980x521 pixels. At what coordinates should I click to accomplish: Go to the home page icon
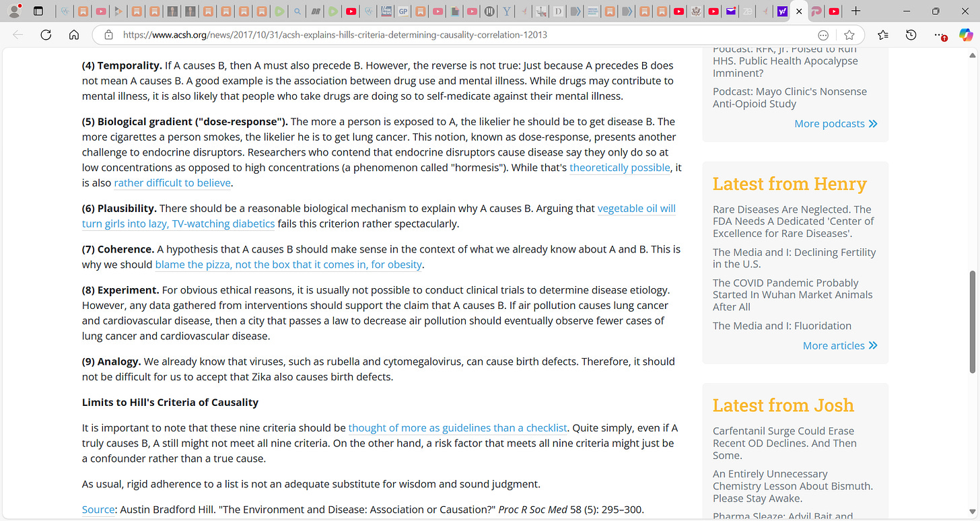click(74, 35)
